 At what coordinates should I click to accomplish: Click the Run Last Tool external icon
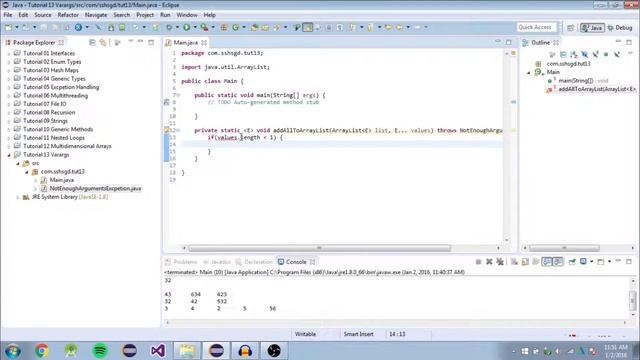204,27
